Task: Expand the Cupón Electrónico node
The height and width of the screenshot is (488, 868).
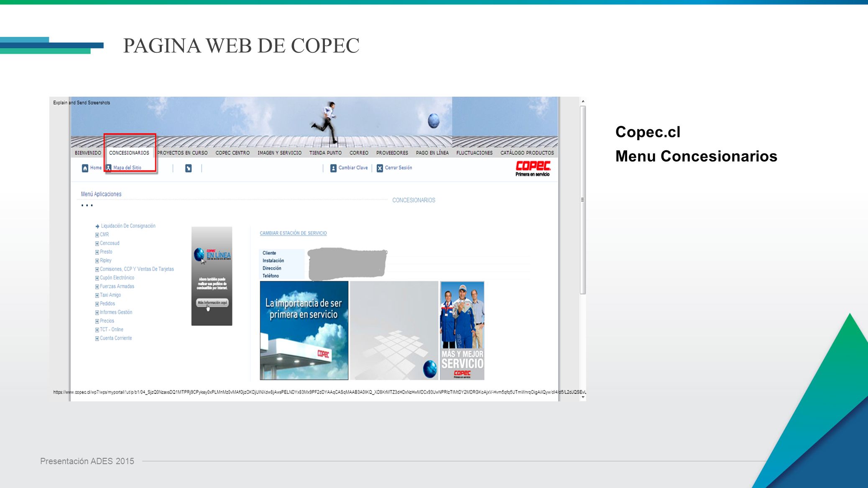Action: click(x=97, y=278)
